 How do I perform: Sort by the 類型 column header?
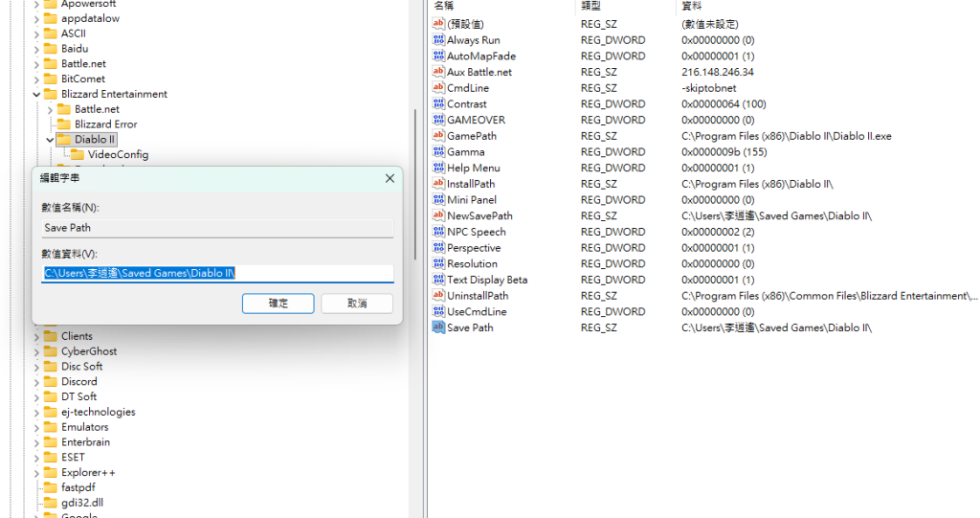pos(590,6)
